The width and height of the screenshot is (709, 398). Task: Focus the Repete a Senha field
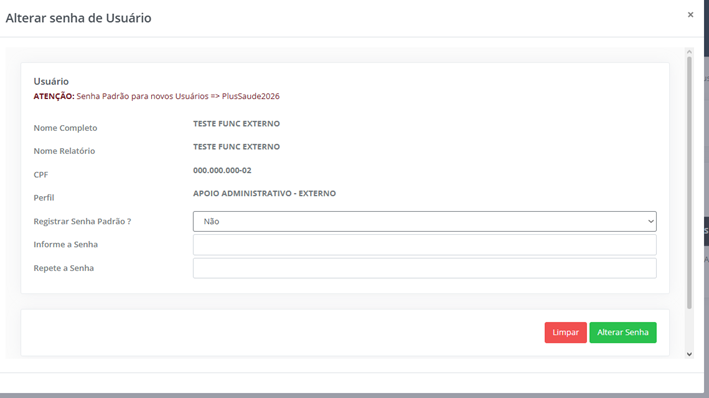pyautogui.click(x=425, y=268)
